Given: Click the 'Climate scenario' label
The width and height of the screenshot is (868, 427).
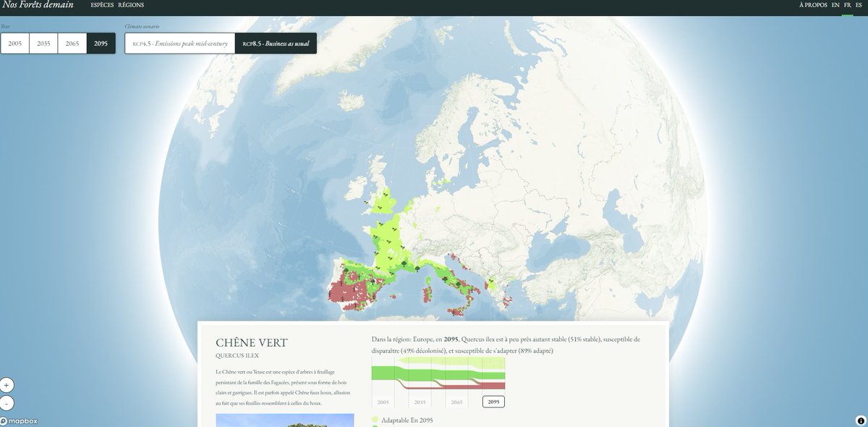Looking at the screenshot, I should point(143,26).
